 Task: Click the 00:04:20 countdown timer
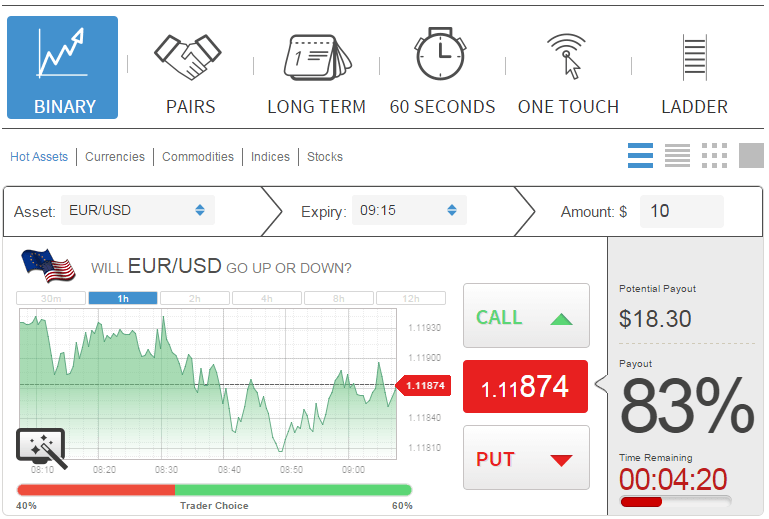tap(673, 479)
